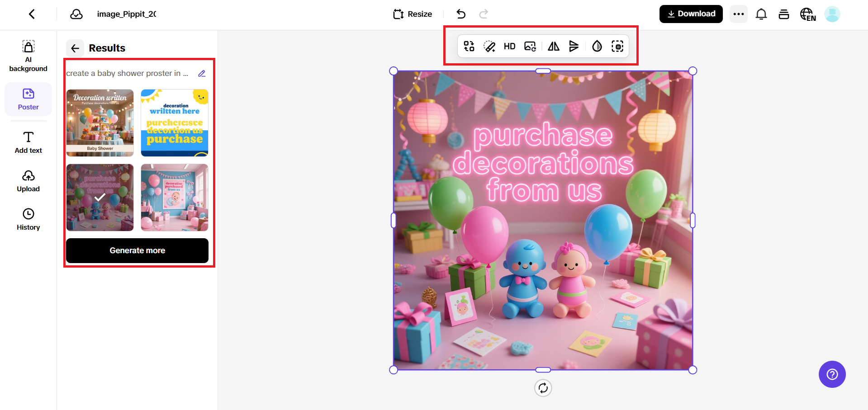Change interface language from EN

(808, 14)
